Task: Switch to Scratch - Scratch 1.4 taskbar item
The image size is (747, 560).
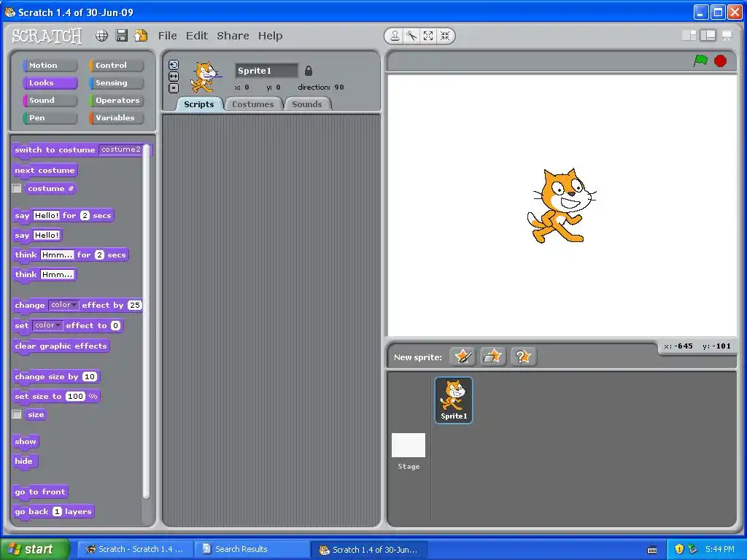Action: 135,549
